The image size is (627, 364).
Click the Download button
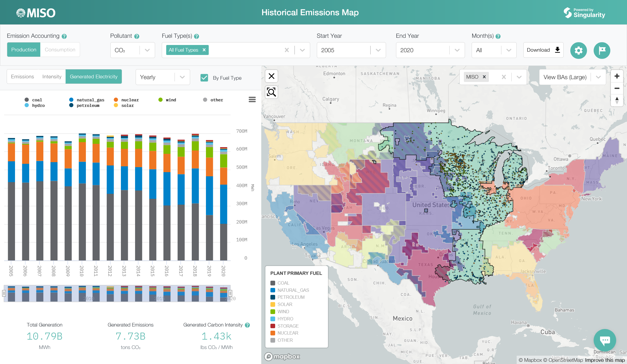click(x=543, y=50)
